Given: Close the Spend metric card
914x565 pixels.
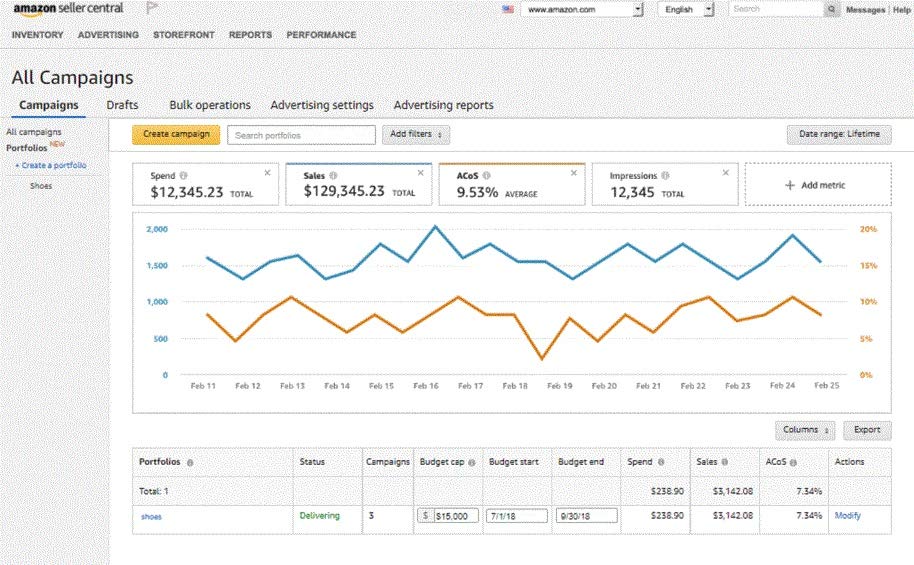Looking at the screenshot, I should click(267, 173).
